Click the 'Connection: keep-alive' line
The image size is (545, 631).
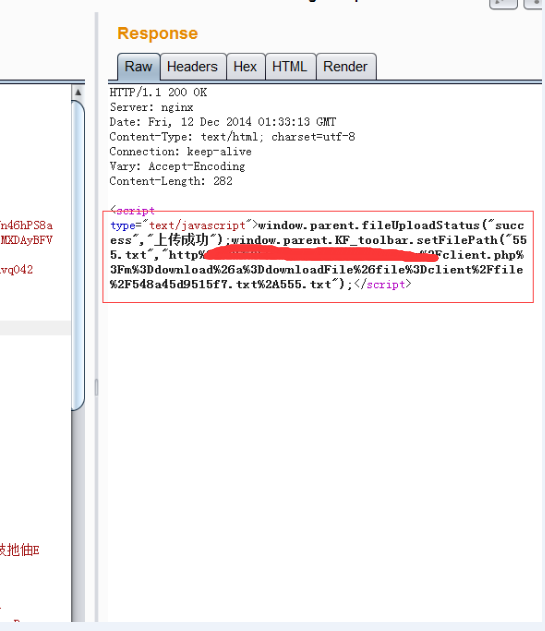[x=180, y=152]
